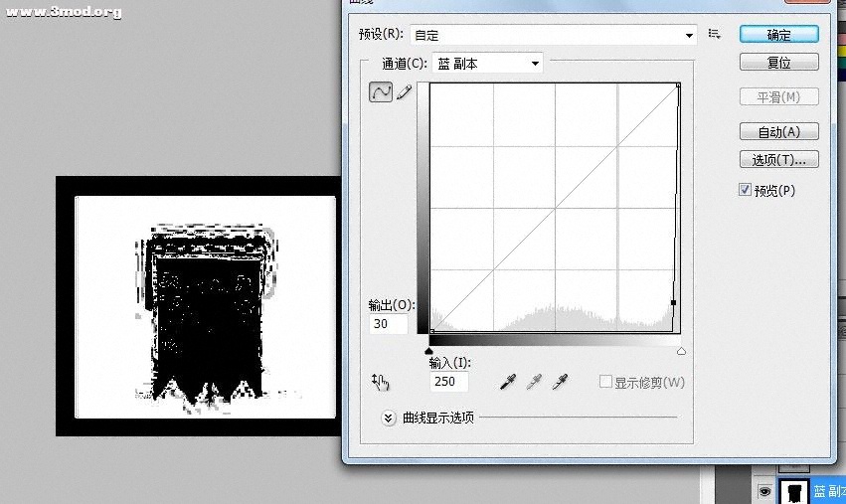Open the 通道 channel dropdown

tap(488, 64)
